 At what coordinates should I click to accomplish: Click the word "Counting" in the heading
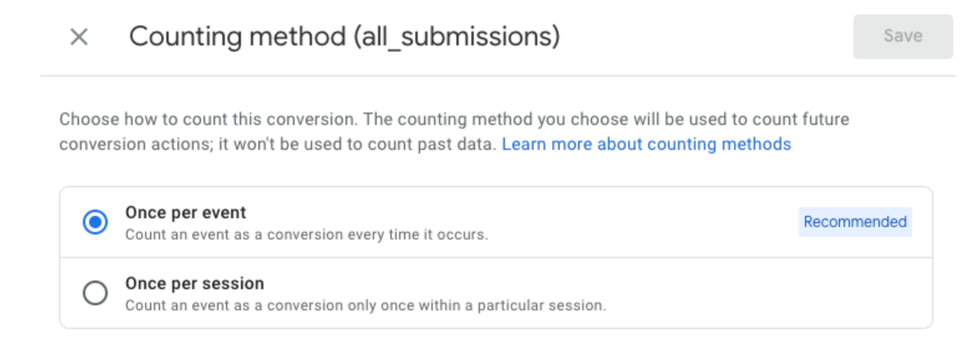pos(185,37)
